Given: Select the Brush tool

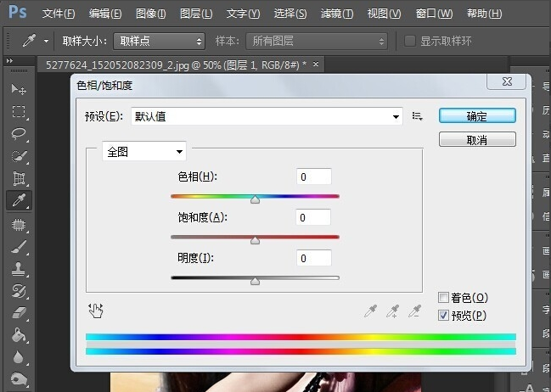Looking at the screenshot, I should [18, 246].
